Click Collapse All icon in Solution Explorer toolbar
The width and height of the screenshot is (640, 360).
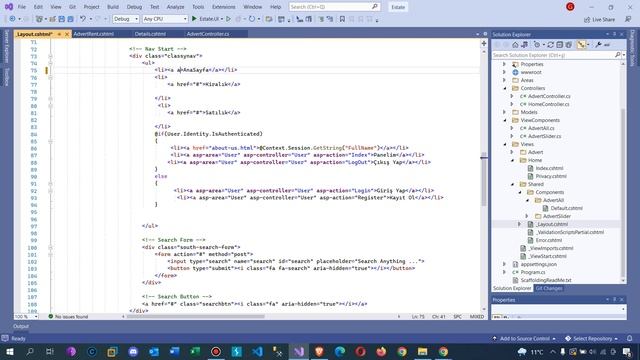560,45
